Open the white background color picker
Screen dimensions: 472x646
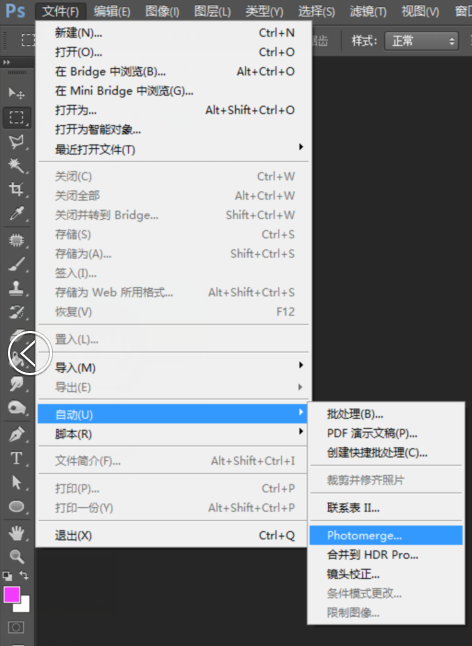click(x=23, y=606)
